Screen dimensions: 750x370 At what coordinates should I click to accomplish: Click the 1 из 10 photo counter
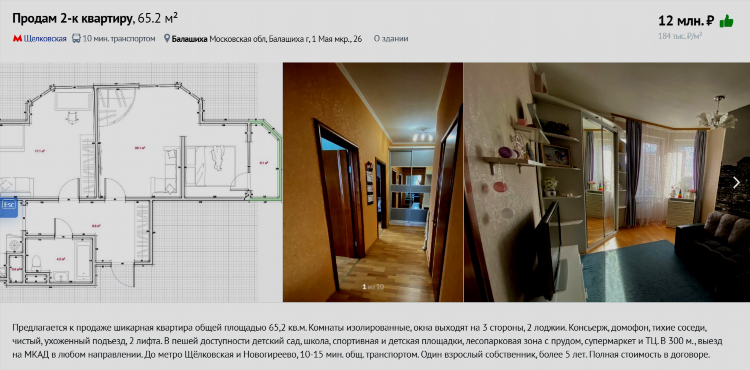(x=373, y=287)
